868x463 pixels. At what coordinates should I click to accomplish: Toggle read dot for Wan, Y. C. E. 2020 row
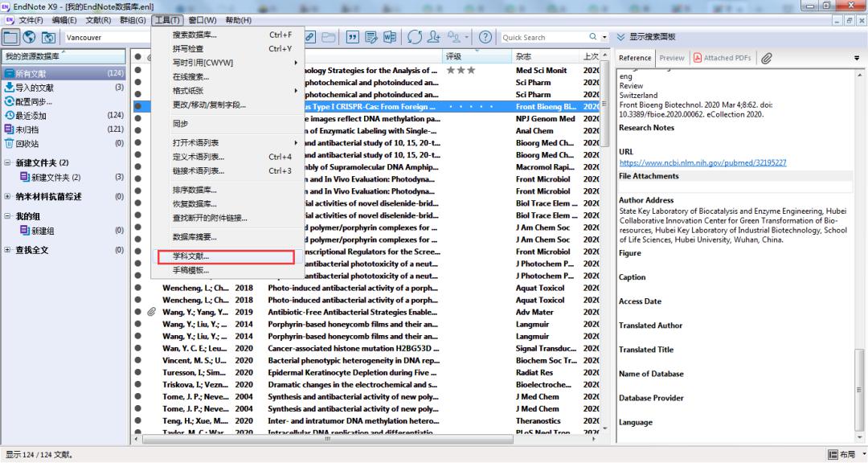[x=138, y=348]
